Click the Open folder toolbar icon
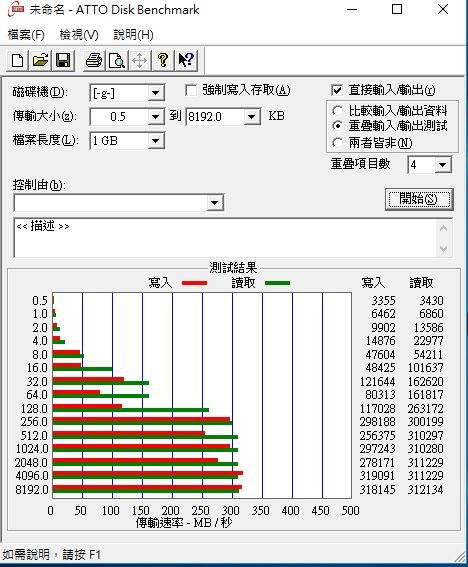The image size is (468, 567). (40, 60)
